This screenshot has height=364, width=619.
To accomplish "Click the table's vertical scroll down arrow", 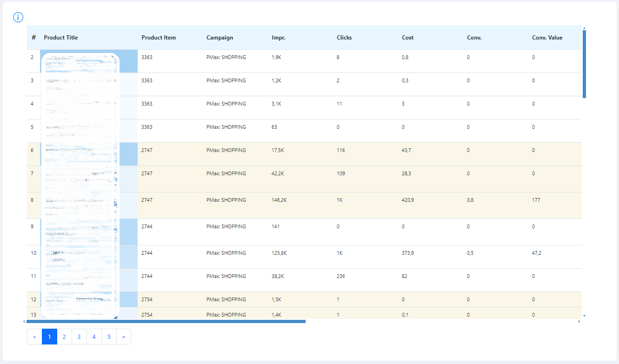I will click(x=584, y=316).
